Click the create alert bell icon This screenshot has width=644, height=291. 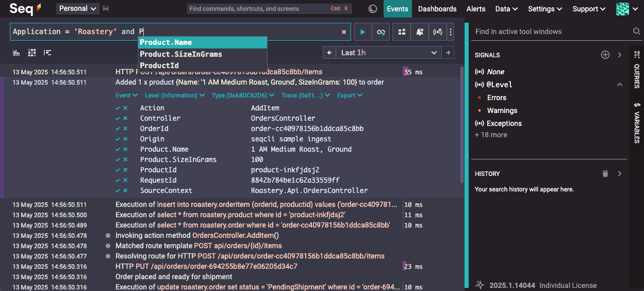pos(420,32)
